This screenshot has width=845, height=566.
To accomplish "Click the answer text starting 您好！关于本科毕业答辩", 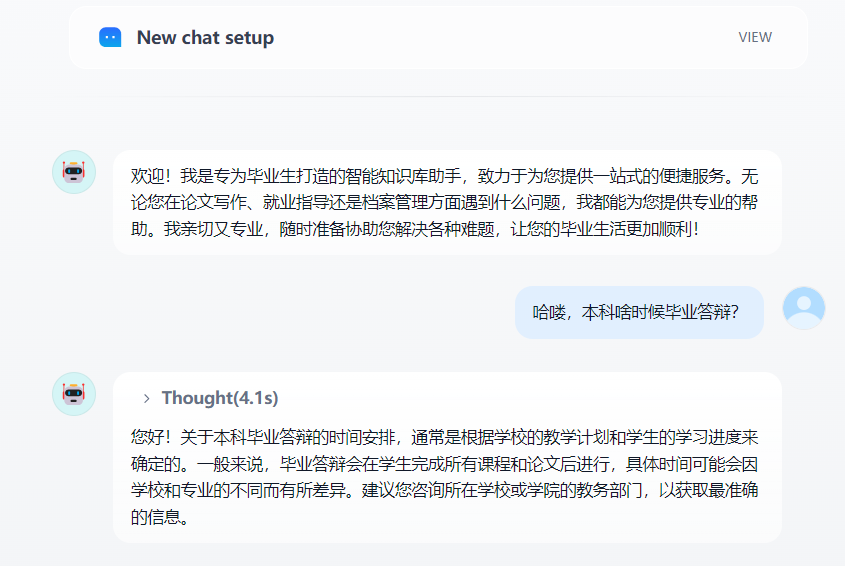I will point(445,438).
